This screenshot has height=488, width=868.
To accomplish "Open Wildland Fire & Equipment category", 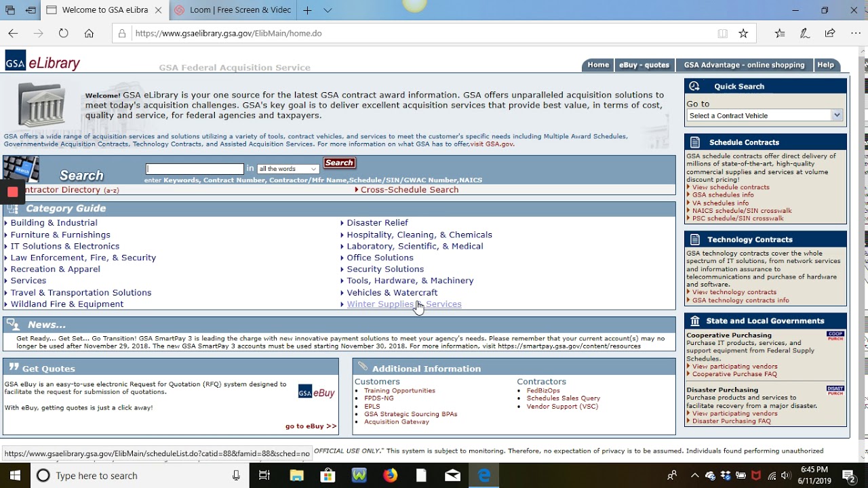I will click(67, 304).
